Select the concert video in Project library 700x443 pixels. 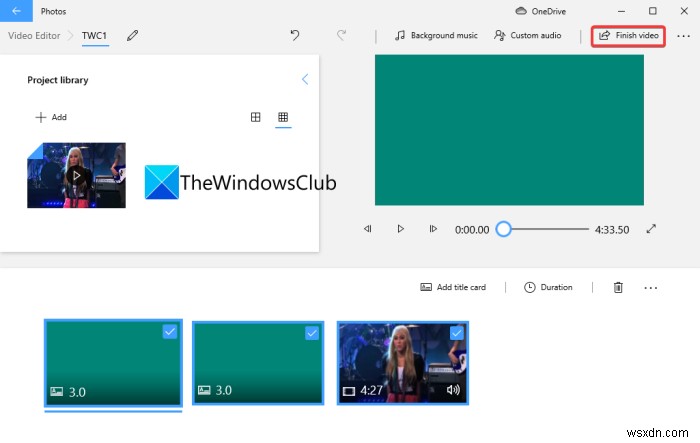point(76,175)
